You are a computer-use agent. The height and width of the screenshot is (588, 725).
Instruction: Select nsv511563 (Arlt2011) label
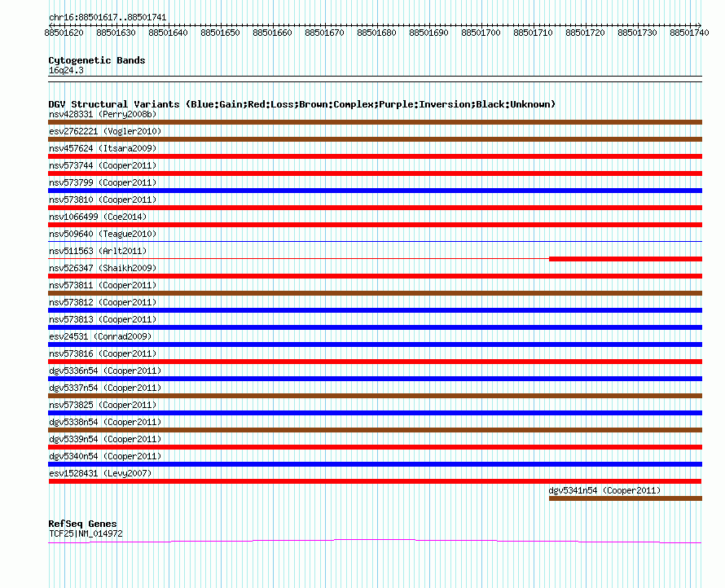click(x=98, y=251)
